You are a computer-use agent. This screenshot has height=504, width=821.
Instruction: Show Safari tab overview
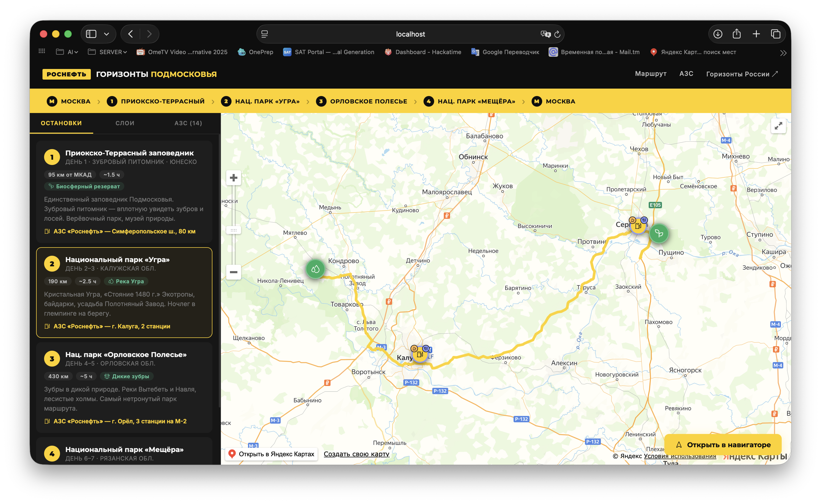tap(776, 34)
